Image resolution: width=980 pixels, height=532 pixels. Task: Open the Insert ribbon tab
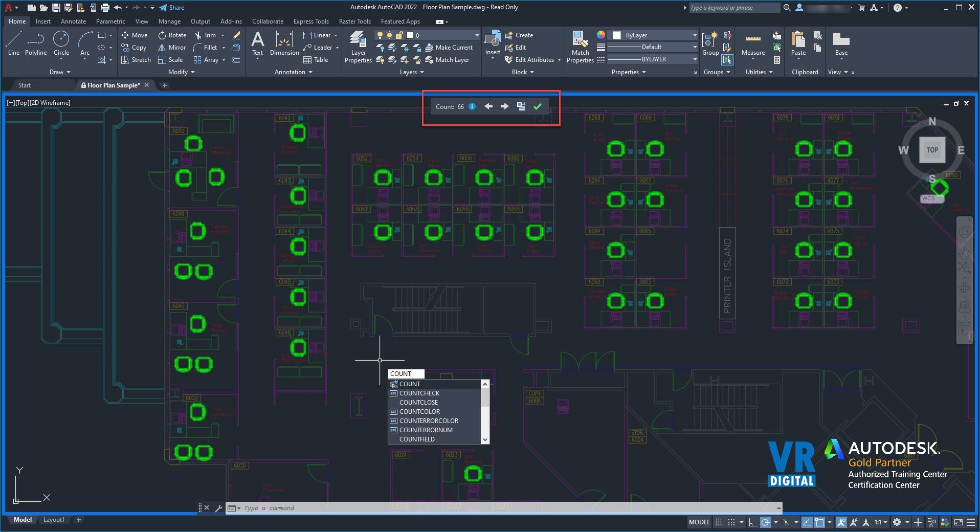(43, 21)
